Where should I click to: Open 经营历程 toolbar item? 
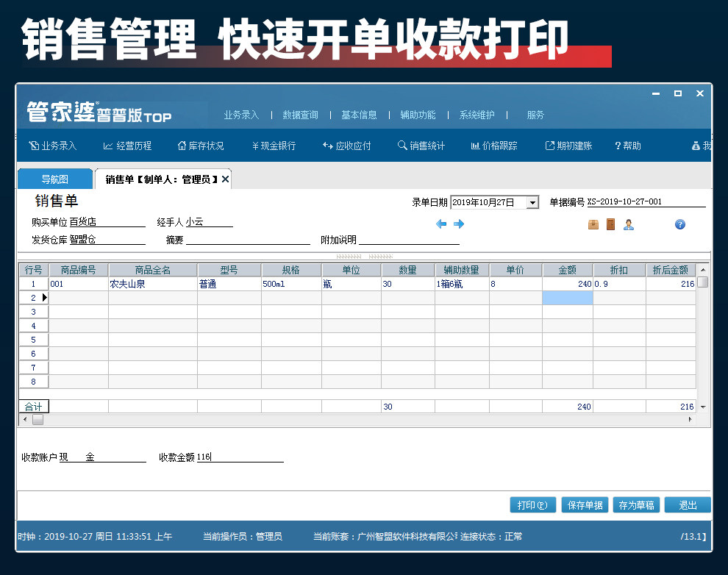click(127, 146)
